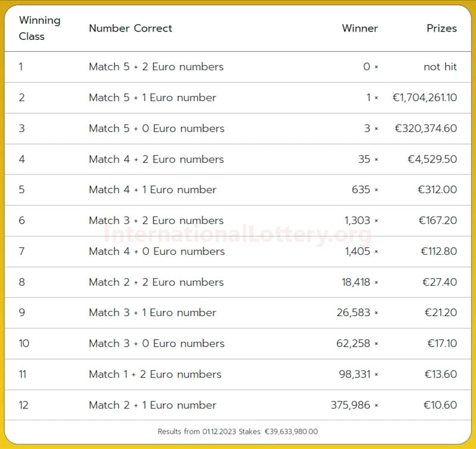Select the Number Correct column header

(130, 28)
